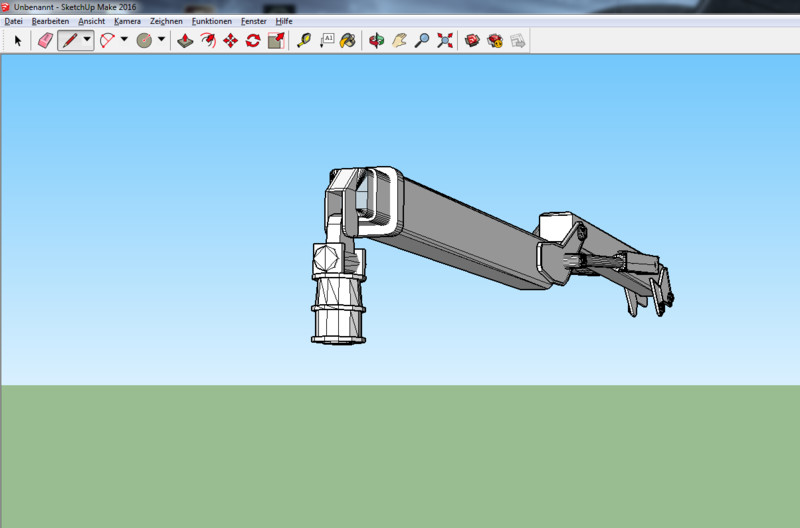Click the Text label tool
Viewport: 800px width, 528px height.
[x=327, y=41]
